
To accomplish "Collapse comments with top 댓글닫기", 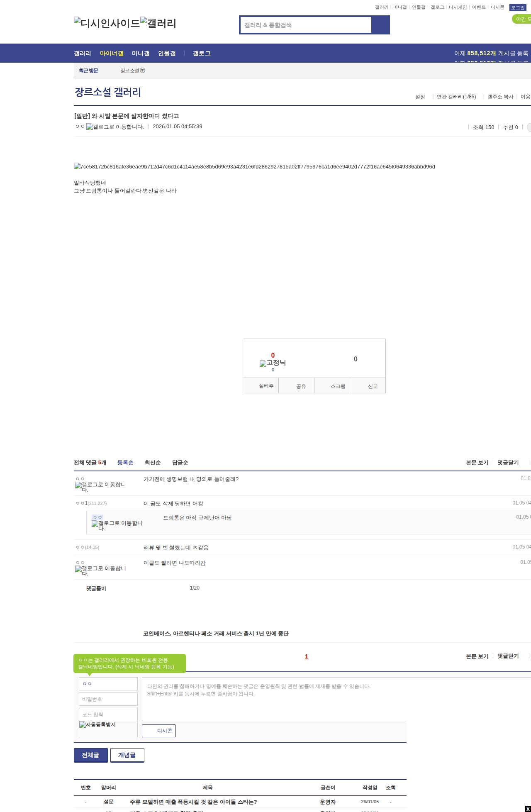I will (x=508, y=462).
